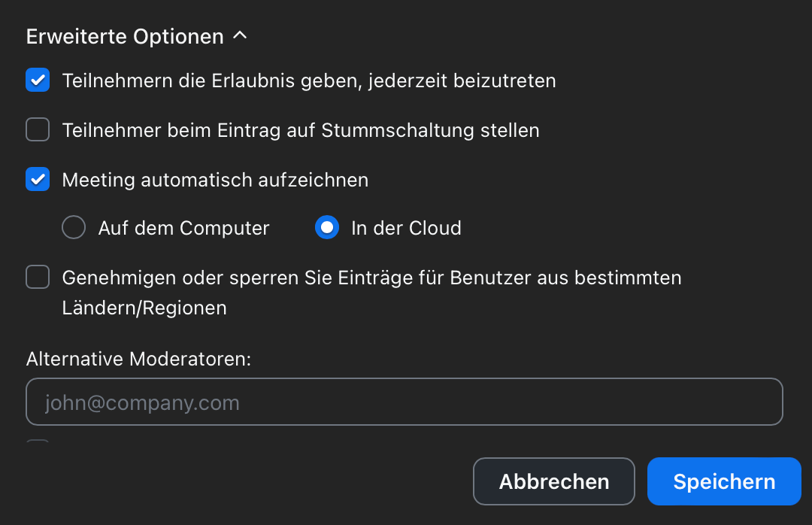Cancel with the Abbrechen button
Image resolution: width=812 pixels, height=525 pixels.
pyautogui.click(x=554, y=481)
